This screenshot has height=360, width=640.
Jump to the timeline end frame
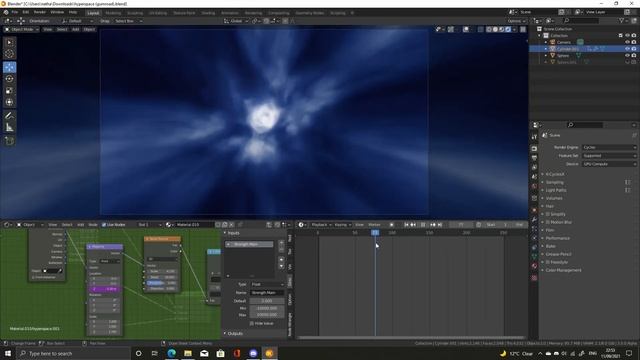440,224
